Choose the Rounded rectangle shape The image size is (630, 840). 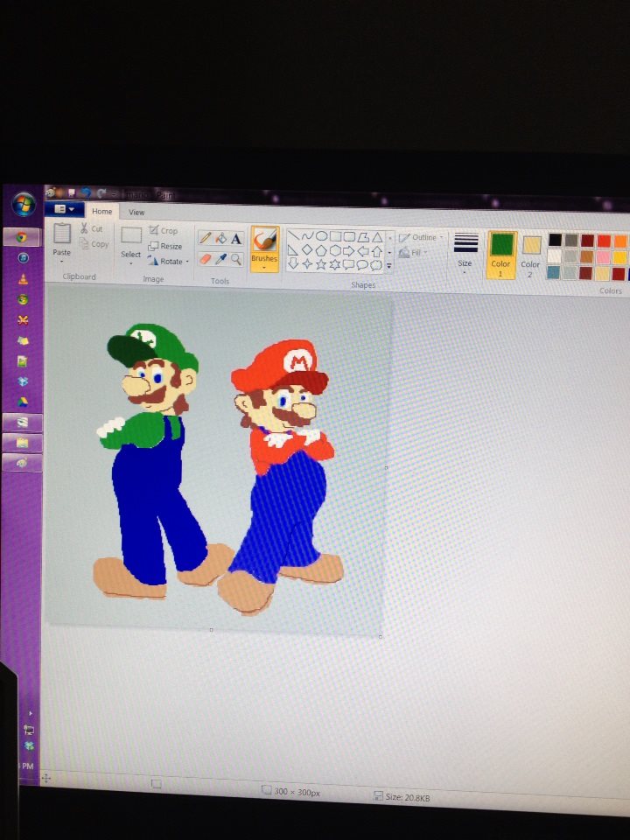point(349,236)
